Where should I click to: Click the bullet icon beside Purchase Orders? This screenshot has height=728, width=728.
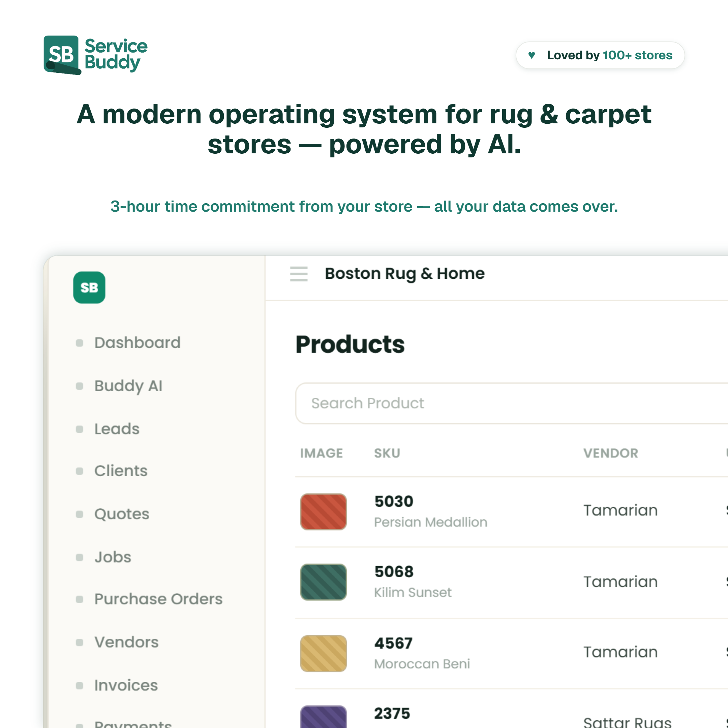(x=80, y=599)
